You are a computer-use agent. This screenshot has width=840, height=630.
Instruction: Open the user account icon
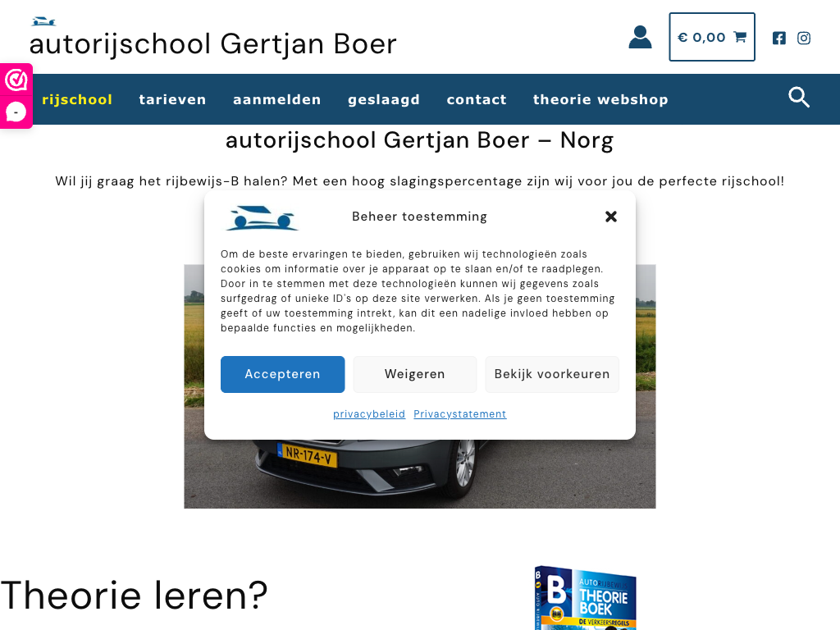640,38
